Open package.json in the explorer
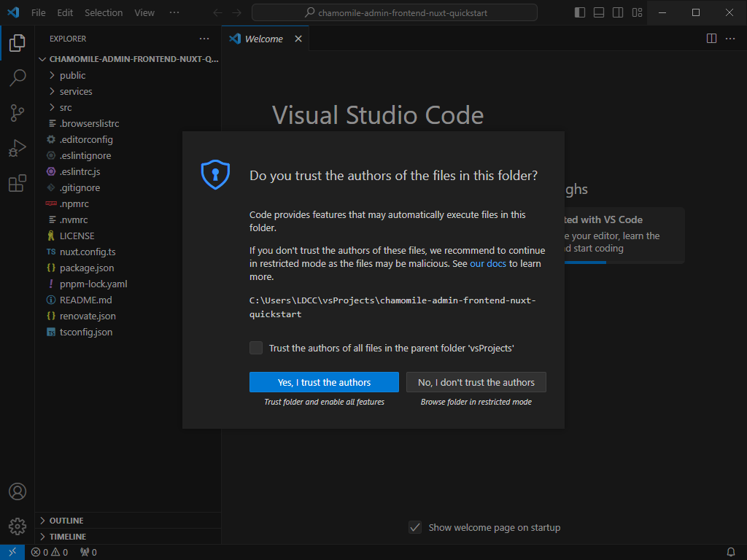This screenshot has height=560, width=747. coord(87,268)
